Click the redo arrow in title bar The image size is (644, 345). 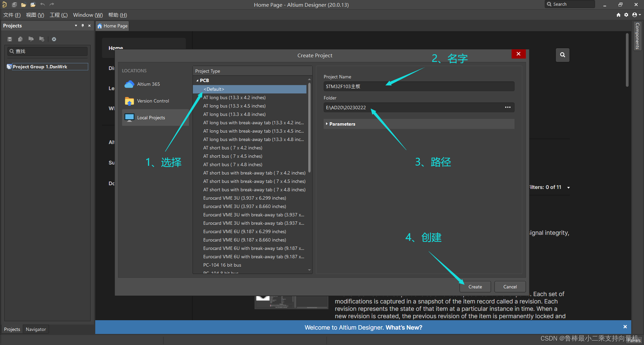click(x=52, y=5)
